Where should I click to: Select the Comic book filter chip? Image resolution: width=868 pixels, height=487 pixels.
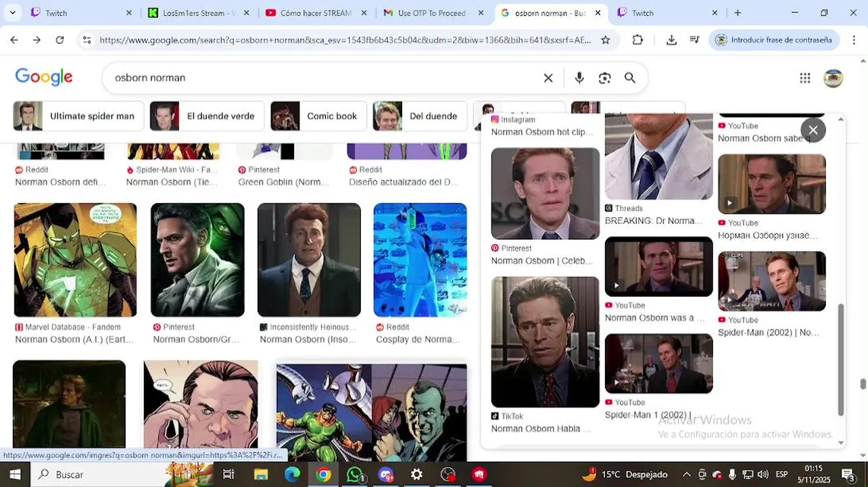[x=318, y=116]
